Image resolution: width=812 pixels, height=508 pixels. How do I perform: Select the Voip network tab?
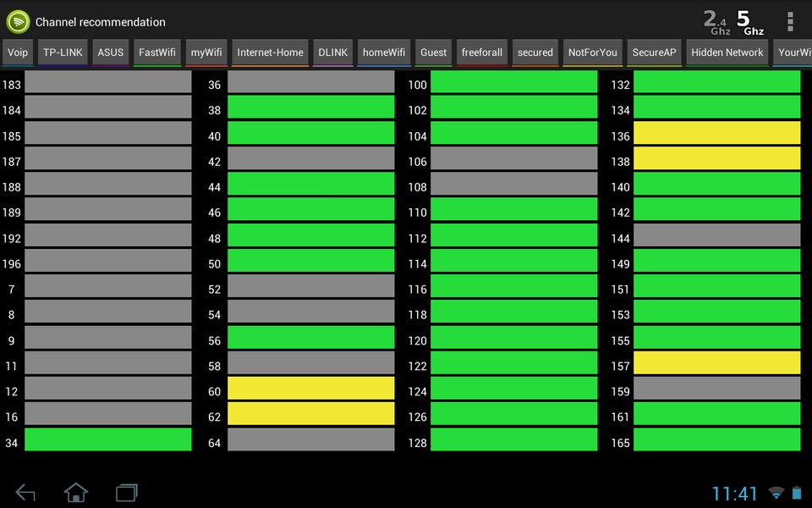pyautogui.click(x=18, y=52)
